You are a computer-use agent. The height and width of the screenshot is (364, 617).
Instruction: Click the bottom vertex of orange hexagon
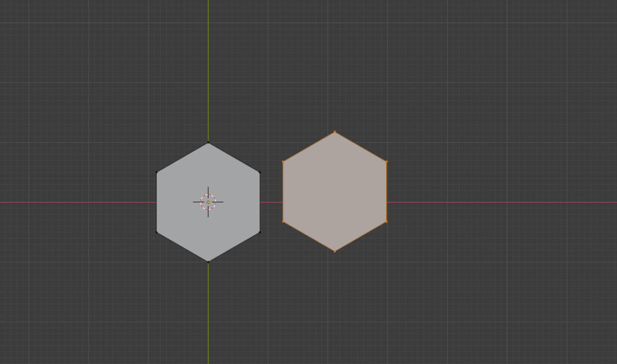[x=335, y=251]
